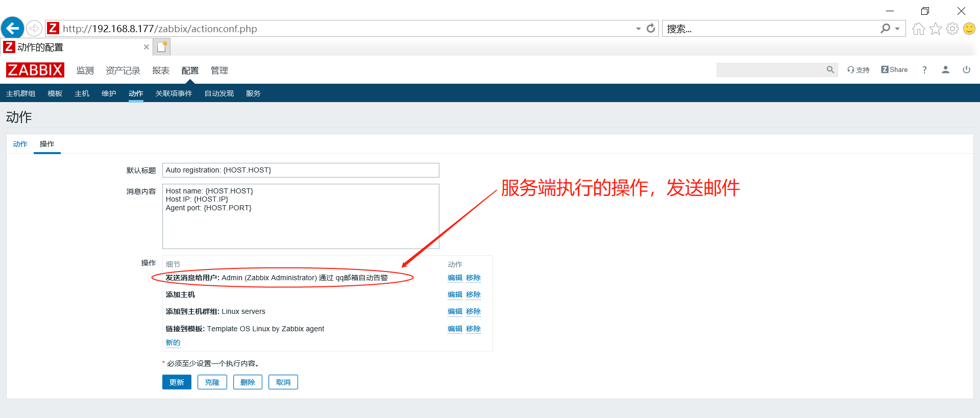980x418 pixels.
Task: Edit the 添加主机 operation
Action: (x=455, y=294)
